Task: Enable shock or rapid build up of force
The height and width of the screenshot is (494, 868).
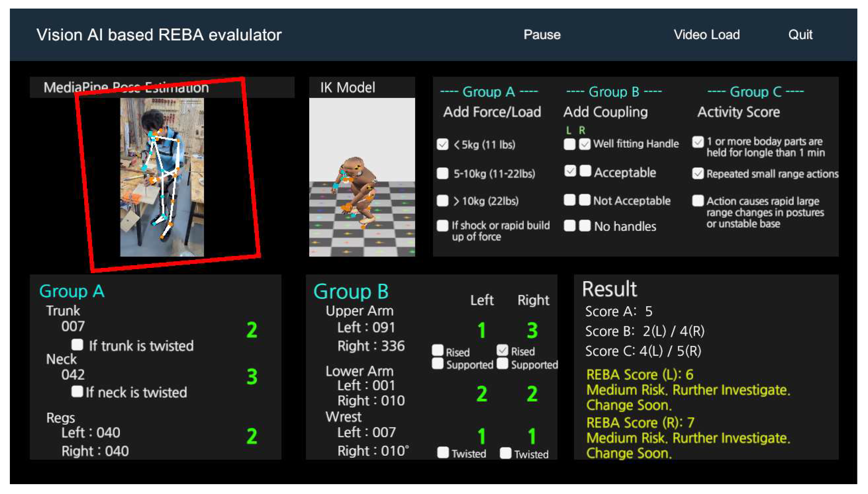Action: pyautogui.click(x=442, y=226)
